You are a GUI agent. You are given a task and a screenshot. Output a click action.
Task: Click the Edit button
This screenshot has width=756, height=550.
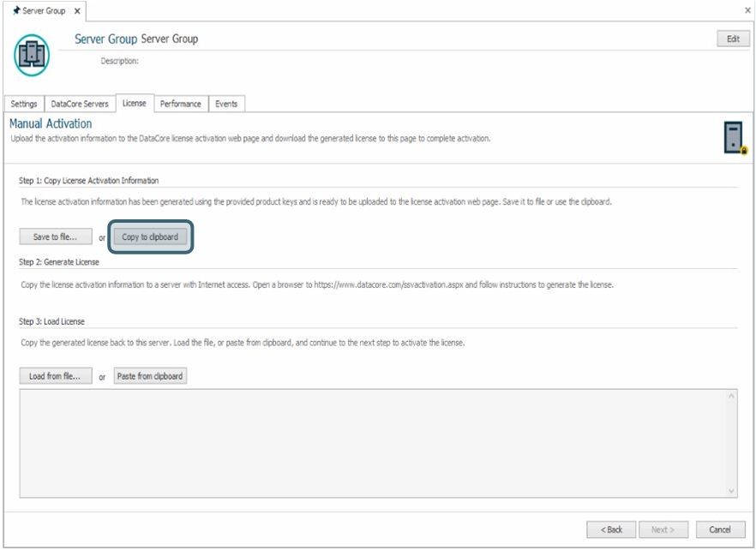point(732,39)
